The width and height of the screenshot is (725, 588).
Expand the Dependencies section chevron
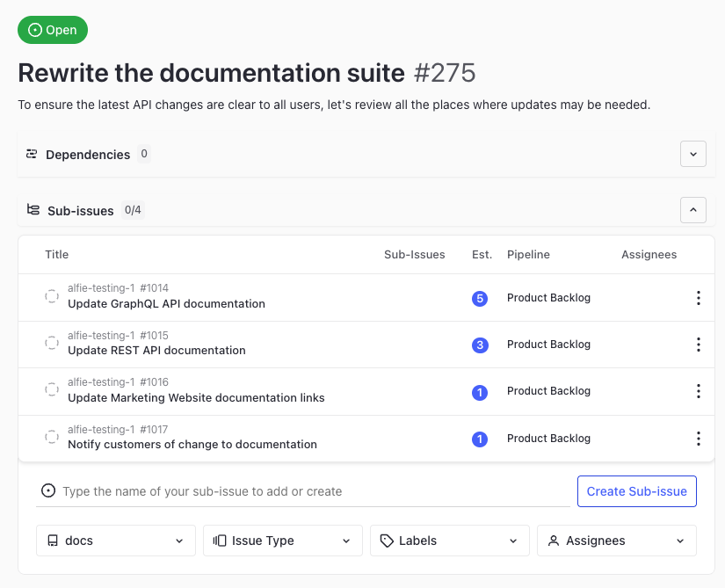pyautogui.click(x=692, y=154)
